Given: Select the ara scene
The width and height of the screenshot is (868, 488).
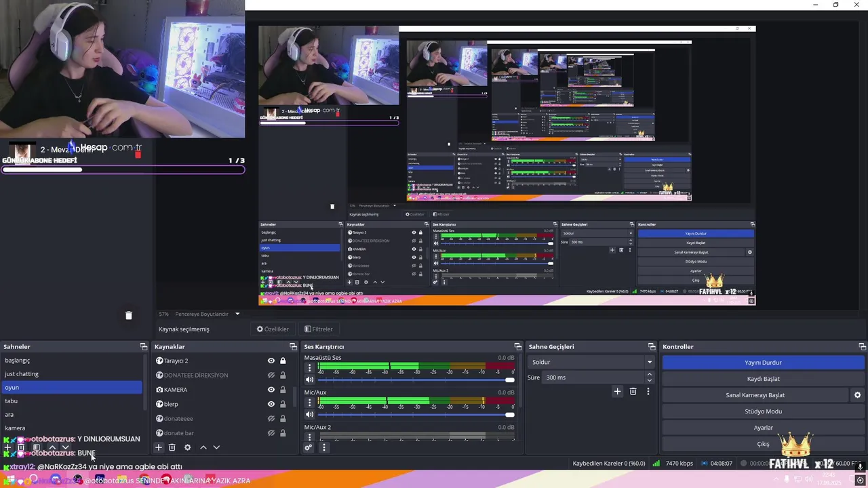Looking at the screenshot, I should tap(72, 414).
